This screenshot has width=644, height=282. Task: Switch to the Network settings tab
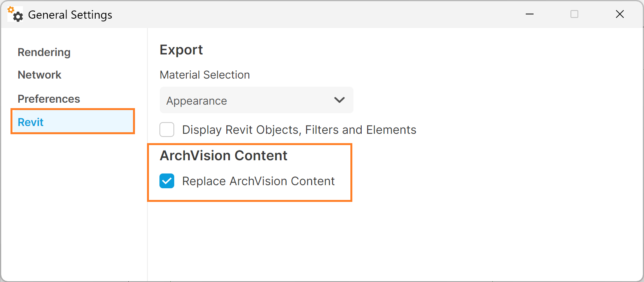(x=39, y=75)
